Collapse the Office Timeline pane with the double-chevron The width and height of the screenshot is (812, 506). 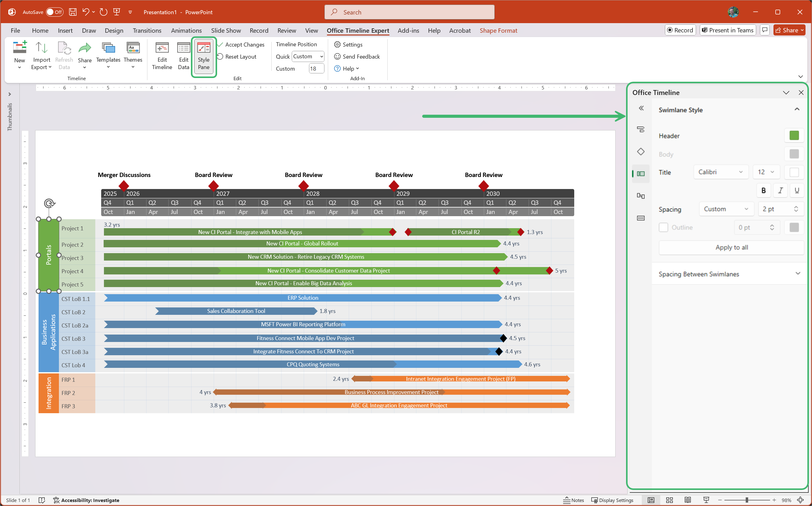641,108
